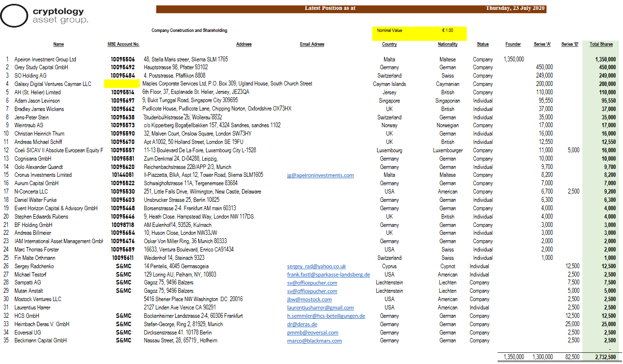Click the jbw@mostock.com email link
623x364 pixels.
tap(309, 299)
